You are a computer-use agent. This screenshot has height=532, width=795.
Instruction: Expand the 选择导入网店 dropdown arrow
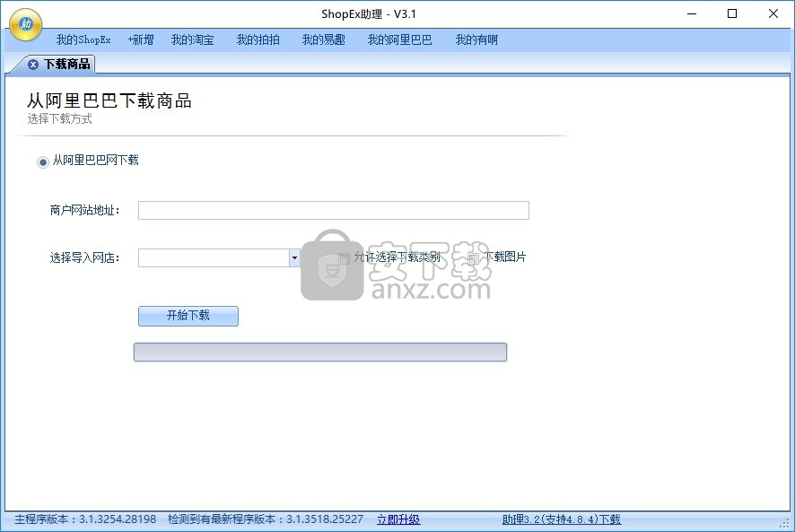click(294, 257)
